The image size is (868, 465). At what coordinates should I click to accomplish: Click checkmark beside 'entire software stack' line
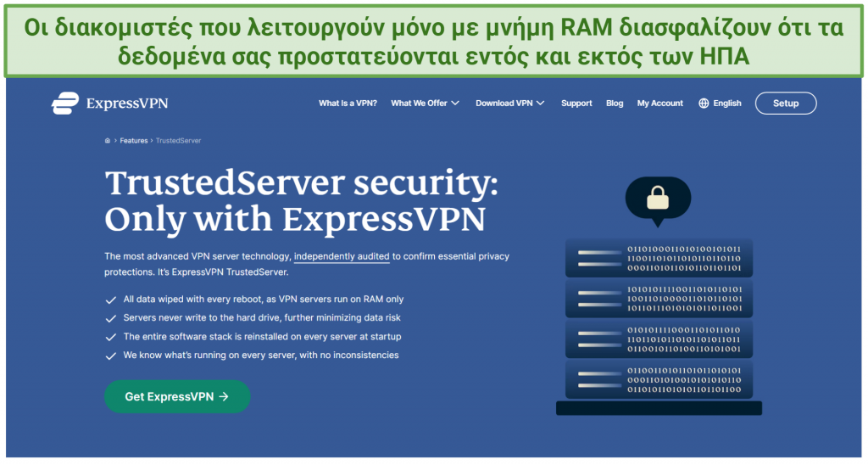(x=111, y=337)
